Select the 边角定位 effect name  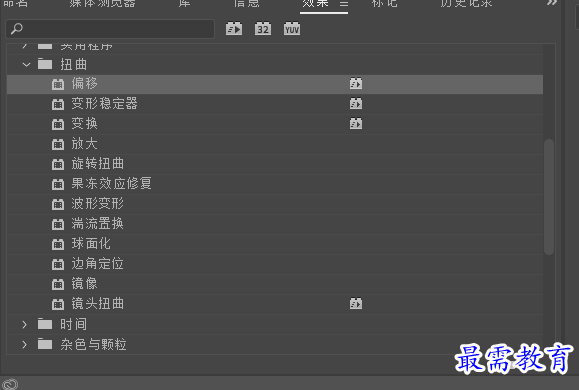98,263
